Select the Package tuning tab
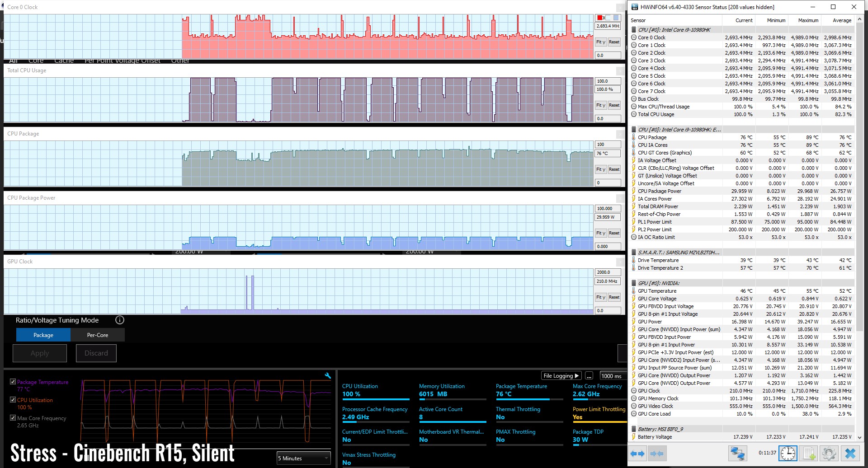The width and height of the screenshot is (868, 468). tap(43, 335)
